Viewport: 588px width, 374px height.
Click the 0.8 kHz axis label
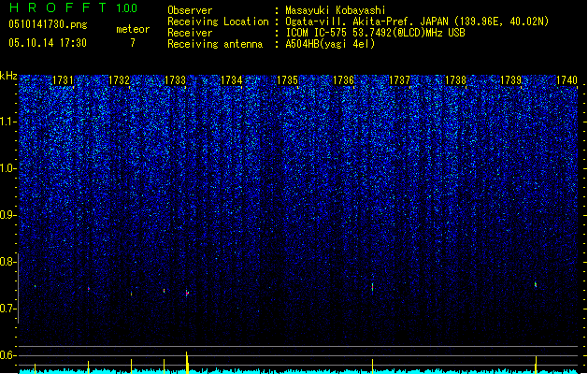[8, 262]
